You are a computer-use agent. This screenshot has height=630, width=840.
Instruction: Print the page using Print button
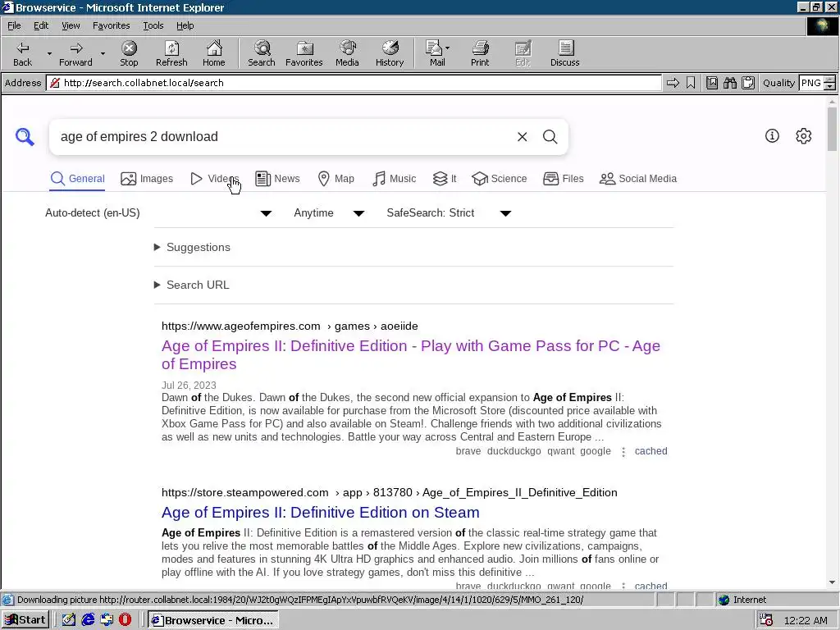480,53
